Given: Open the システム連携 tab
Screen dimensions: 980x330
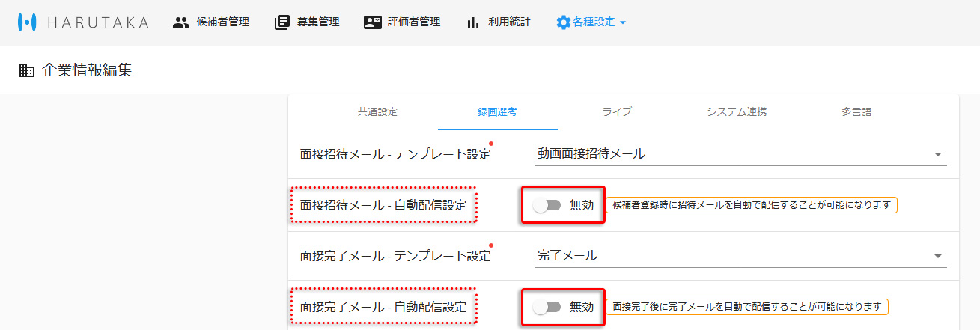Looking at the screenshot, I should click(737, 112).
